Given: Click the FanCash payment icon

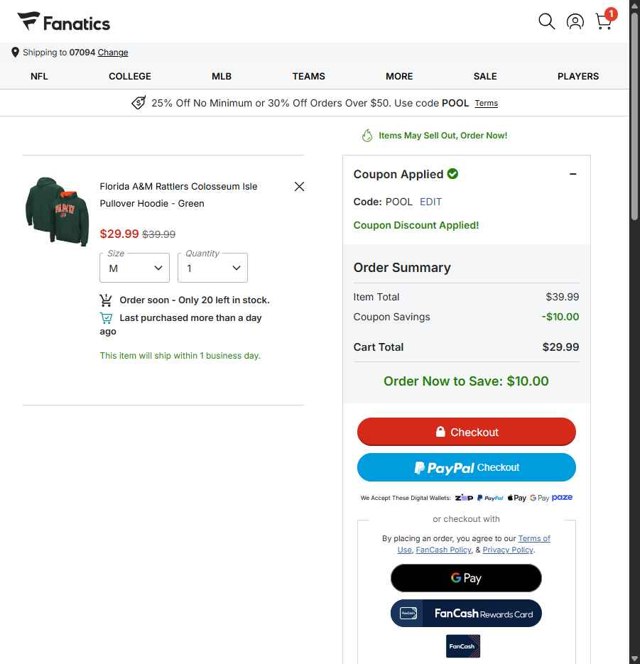Looking at the screenshot, I should [463, 646].
